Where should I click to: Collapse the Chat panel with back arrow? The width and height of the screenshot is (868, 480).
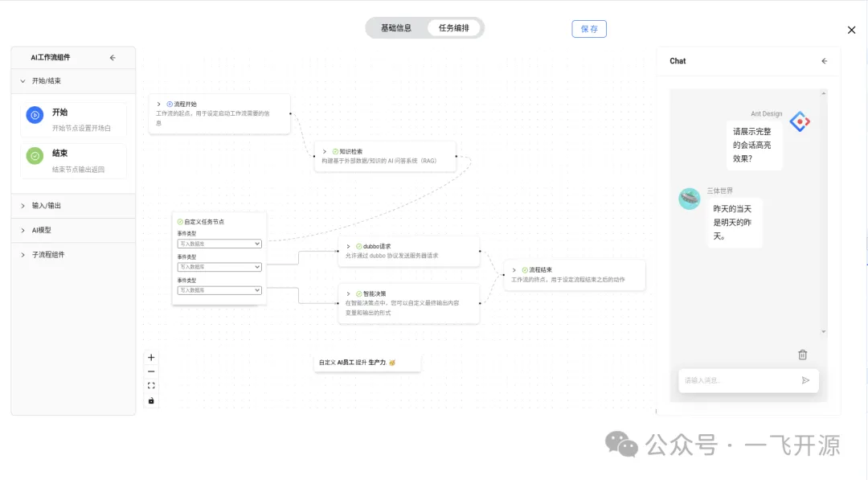[x=824, y=61]
